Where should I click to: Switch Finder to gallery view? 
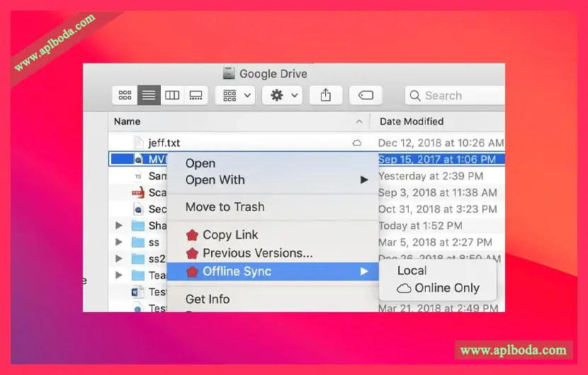(x=196, y=95)
